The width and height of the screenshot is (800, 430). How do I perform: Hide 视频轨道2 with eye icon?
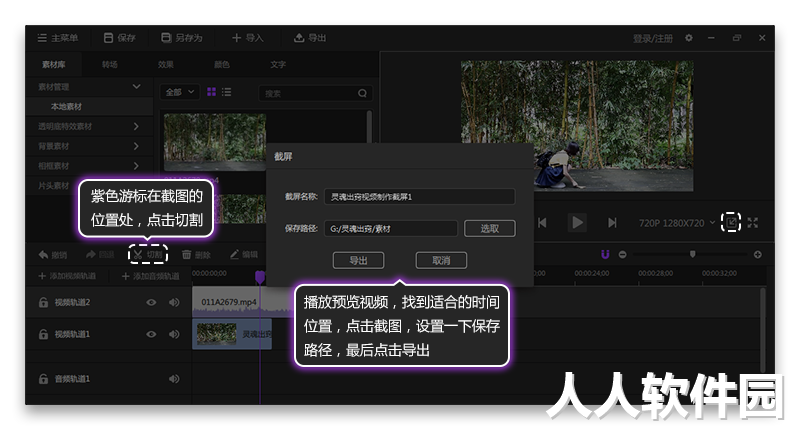point(151,302)
